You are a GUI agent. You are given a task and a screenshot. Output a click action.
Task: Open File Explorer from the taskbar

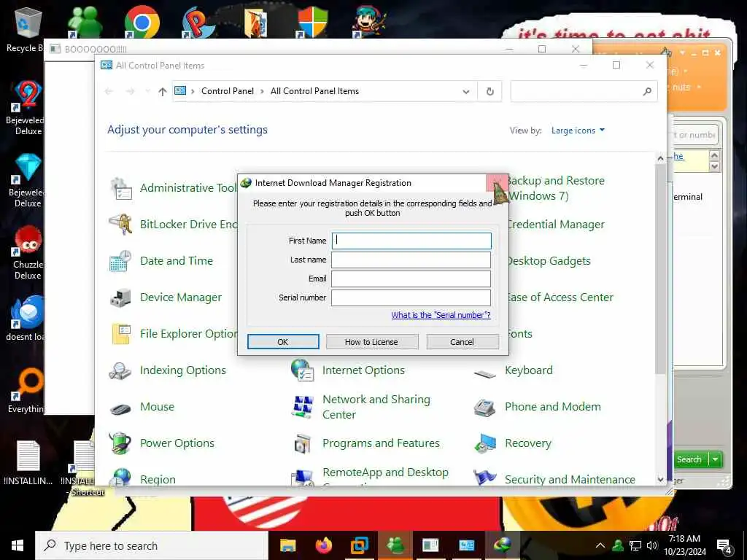[287, 545]
